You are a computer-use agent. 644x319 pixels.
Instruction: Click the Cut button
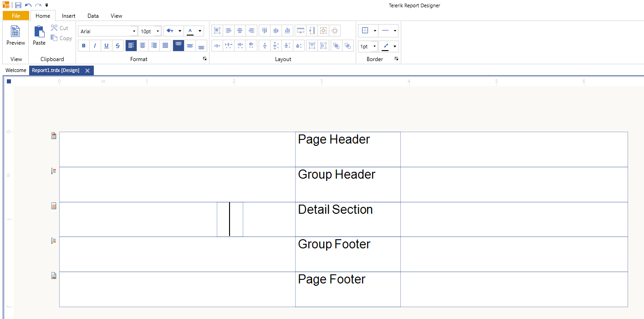coord(60,28)
